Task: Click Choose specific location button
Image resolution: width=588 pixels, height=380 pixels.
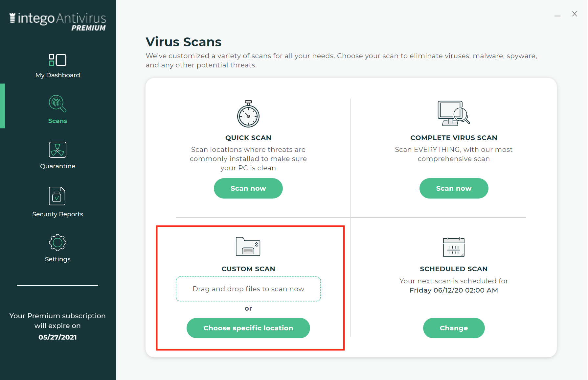Action: pyautogui.click(x=248, y=328)
